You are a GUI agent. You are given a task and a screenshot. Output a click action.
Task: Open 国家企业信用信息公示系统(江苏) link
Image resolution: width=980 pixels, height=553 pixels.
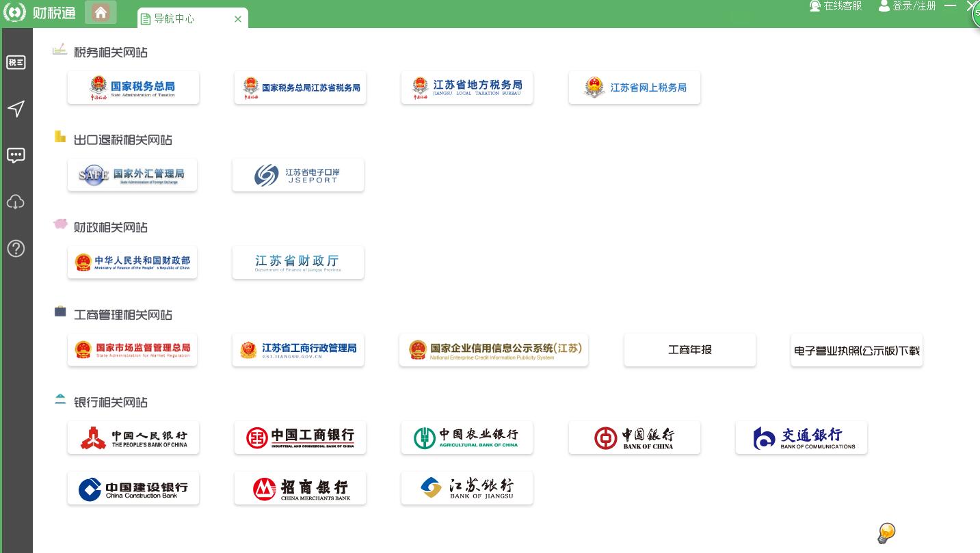pos(494,350)
